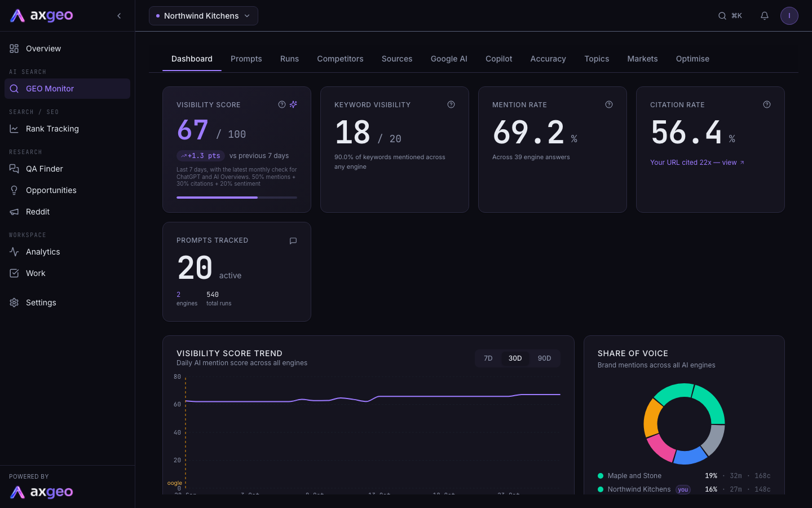The width and height of the screenshot is (812, 508).
Task: Open Reddit research page
Action: 68,212
